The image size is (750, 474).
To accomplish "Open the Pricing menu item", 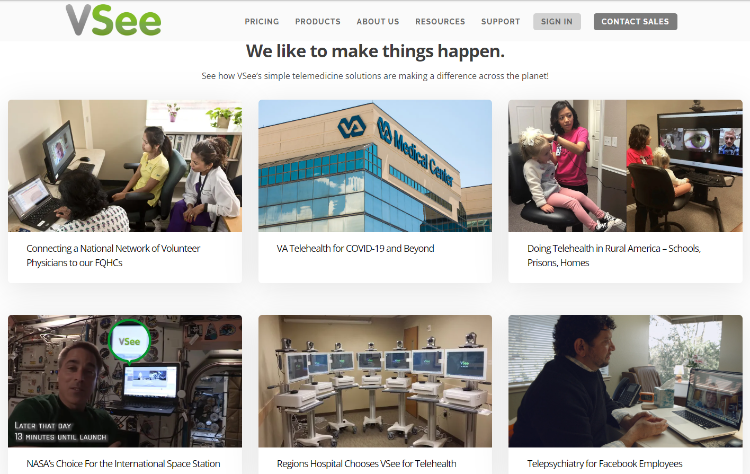I will click(x=262, y=22).
